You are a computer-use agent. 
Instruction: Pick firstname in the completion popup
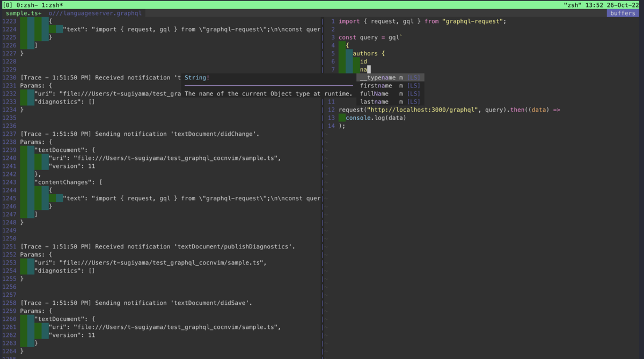(390, 86)
